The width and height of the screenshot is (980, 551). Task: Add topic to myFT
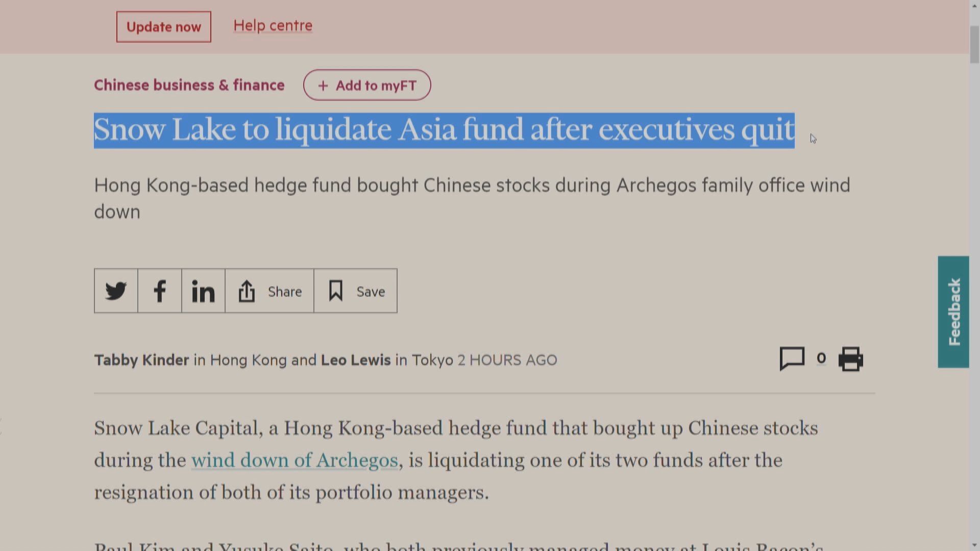click(367, 85)
